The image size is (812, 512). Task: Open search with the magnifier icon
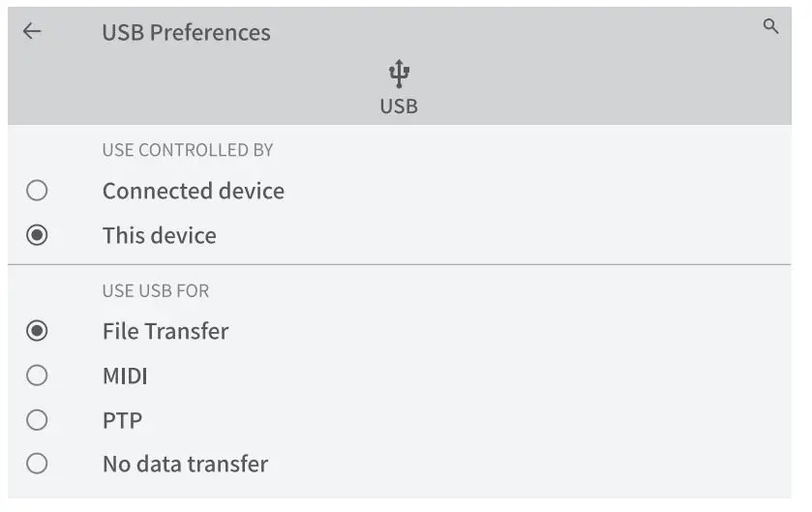click(770, 27)
